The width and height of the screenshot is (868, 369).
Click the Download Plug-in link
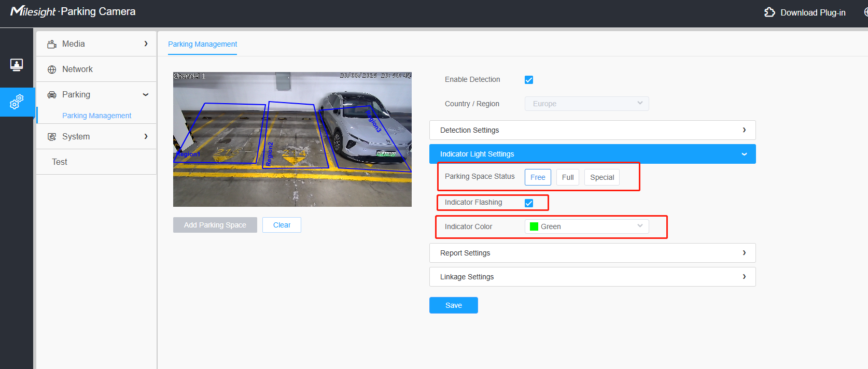tap(813, 12)
